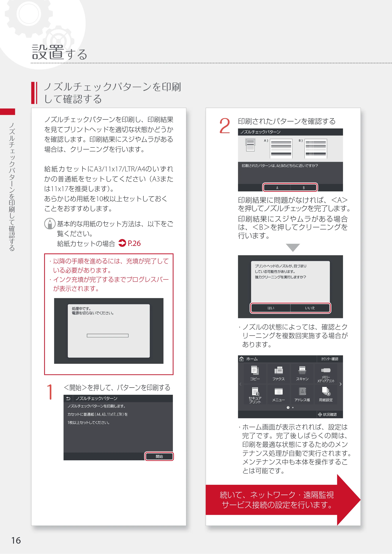Click the pencil note icon beside 基本的な用紙
The image size is (392, 554).
pyautogui.click(x=50, y=224)
